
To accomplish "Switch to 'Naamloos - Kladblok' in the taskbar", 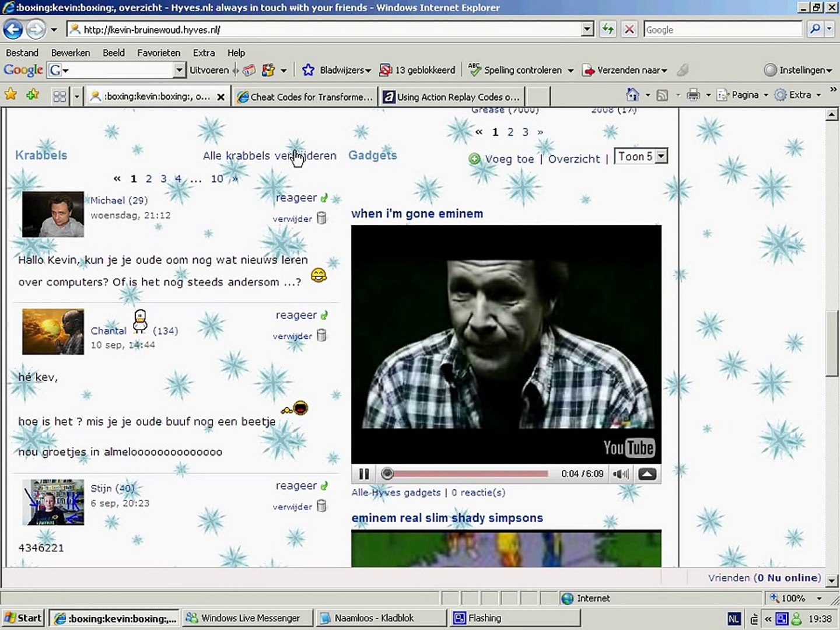I will point(380,618).
